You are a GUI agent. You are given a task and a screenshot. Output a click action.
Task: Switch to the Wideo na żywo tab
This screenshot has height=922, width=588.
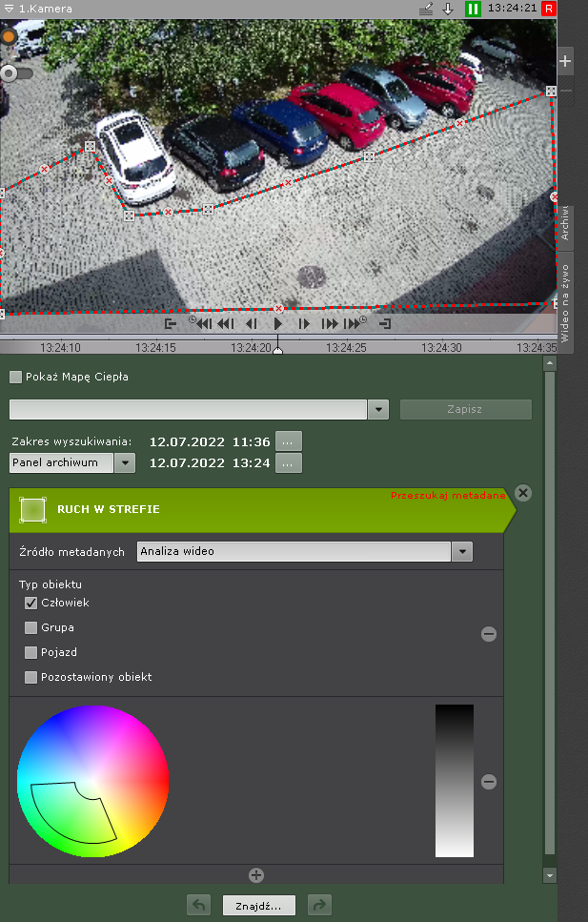click(565, 303)
